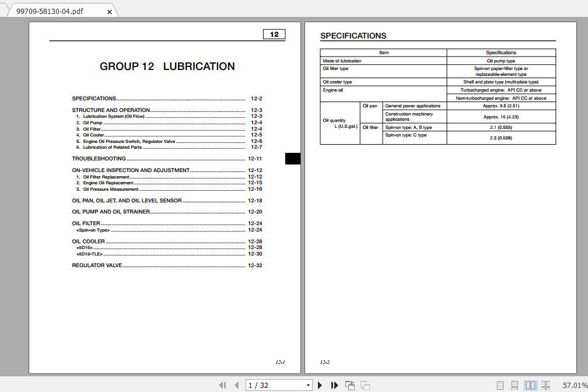Viewport: 588px width, 392px height.
Task: Return to the previous view
Action: (349, 385)
